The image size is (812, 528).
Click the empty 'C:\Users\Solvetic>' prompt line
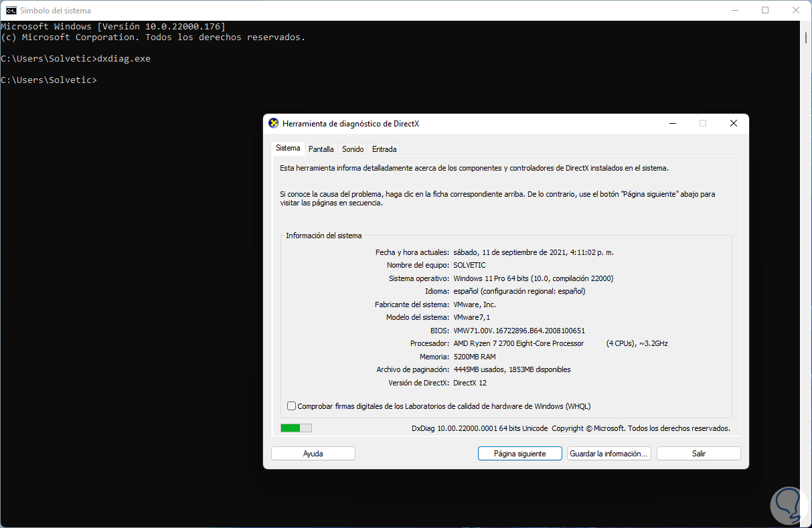coord(49,80)
